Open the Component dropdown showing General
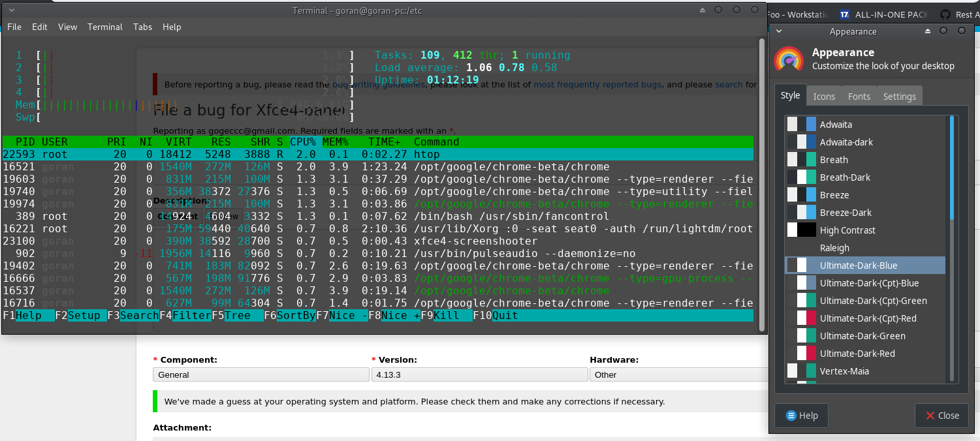The image size is (980, 441). (x=261, y=375)
